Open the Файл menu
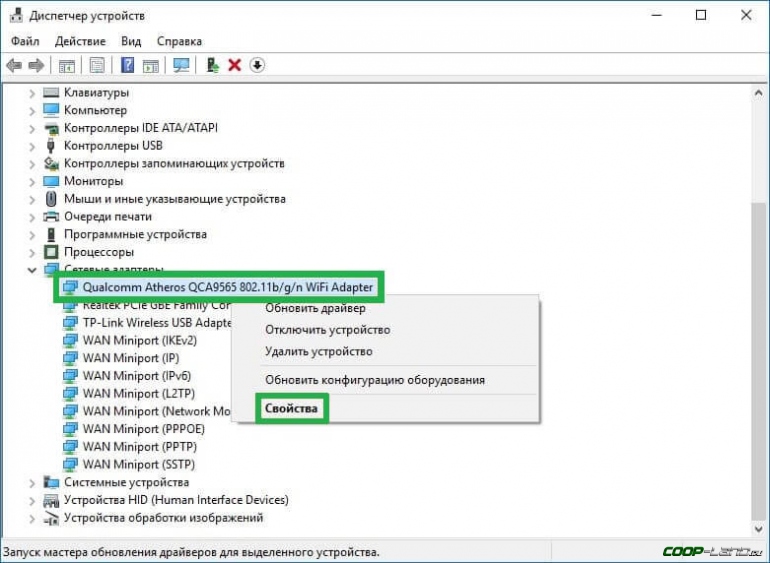Screen dimensions: 770x563 pyautogui.click(x=25, y=41)
